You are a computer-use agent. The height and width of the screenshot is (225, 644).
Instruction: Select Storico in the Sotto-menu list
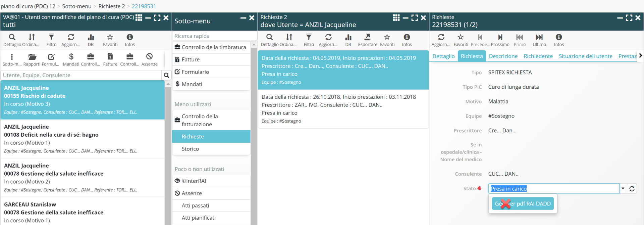[190, 149]
